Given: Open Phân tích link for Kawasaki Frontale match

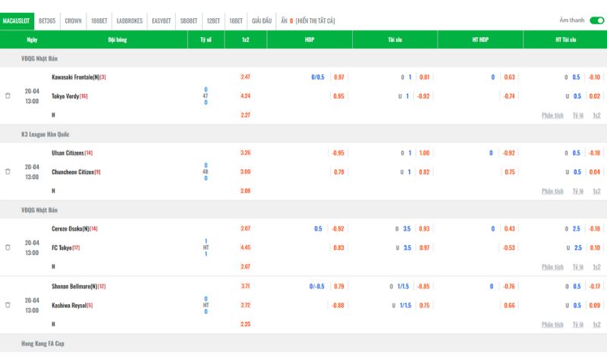Looking at the screenshot, I should (x=552, y=115).
